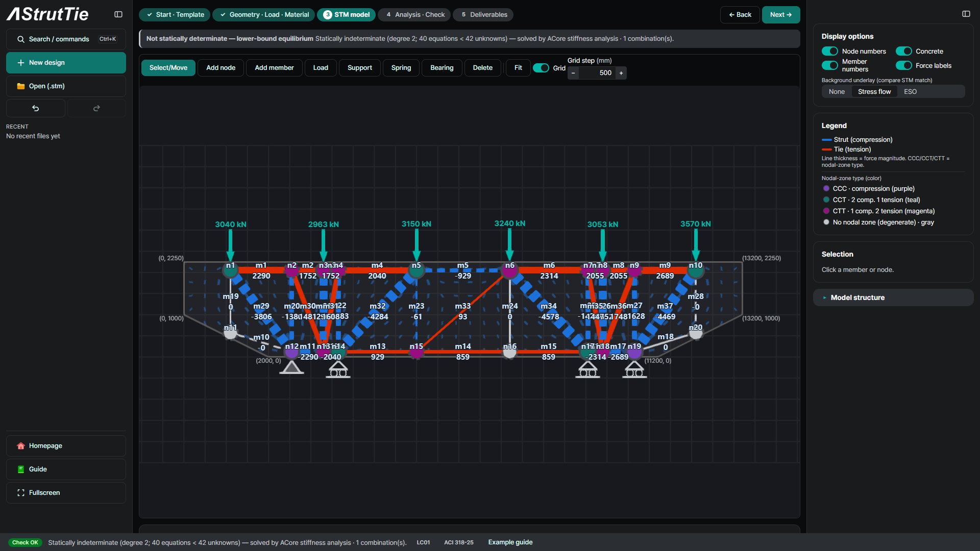The width and height of the screenshot is (980, 551).
Task: Disable the Node numbers toggle
Action: pos(830,51)
